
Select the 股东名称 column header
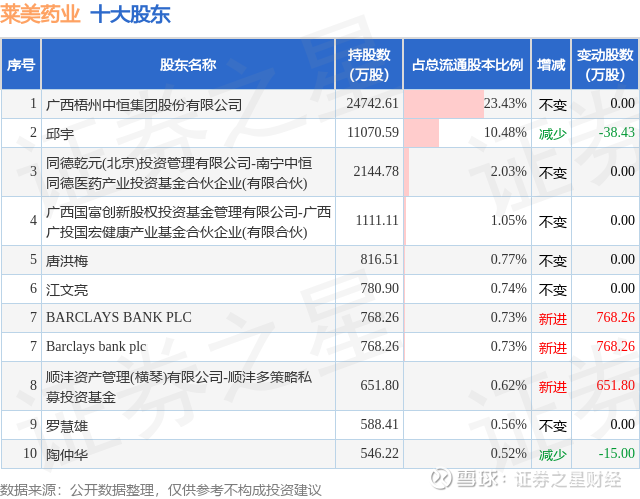[188, 64]
